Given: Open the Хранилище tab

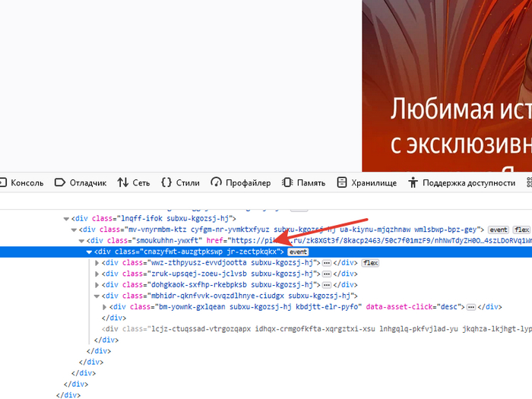Looking at the screenshot, I should click(x=366, y=183).
